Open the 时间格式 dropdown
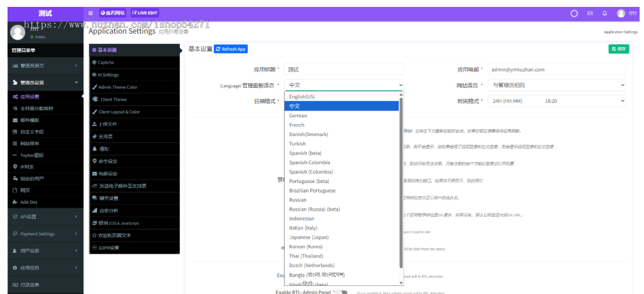 pos(556,100)
